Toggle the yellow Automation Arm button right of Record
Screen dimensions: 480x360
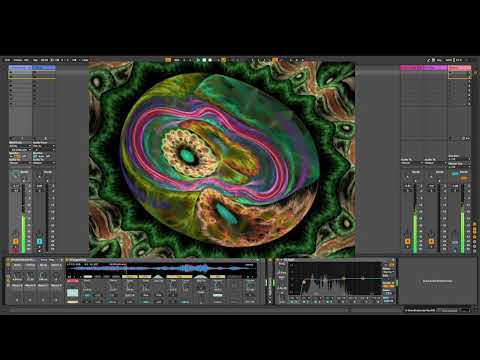224,60
